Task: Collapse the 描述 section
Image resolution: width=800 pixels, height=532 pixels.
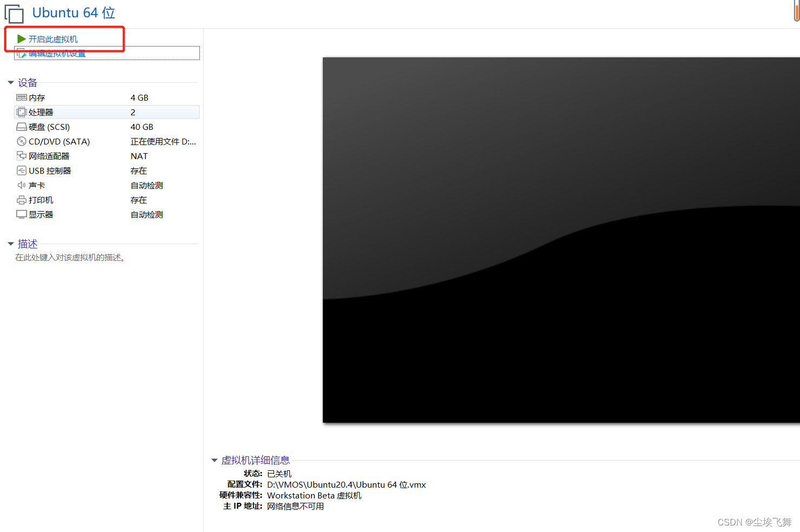Action: click(11, 244)
